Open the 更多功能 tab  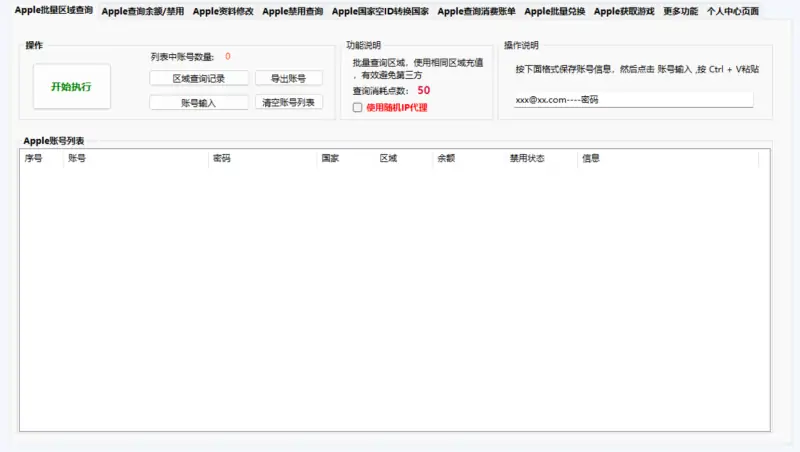point(680,11)
